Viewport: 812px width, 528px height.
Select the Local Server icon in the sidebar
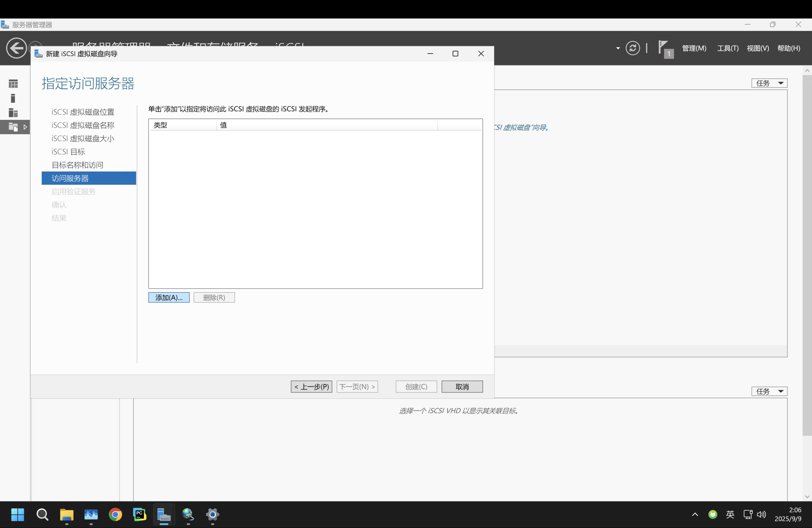pyautogui.click(x=13, y=98)
